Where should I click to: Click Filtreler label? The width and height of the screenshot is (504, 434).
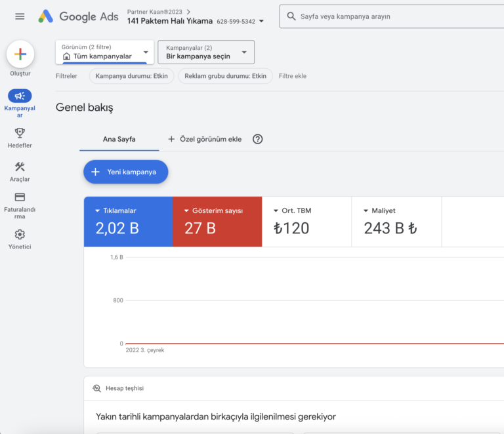click(66, 76)
